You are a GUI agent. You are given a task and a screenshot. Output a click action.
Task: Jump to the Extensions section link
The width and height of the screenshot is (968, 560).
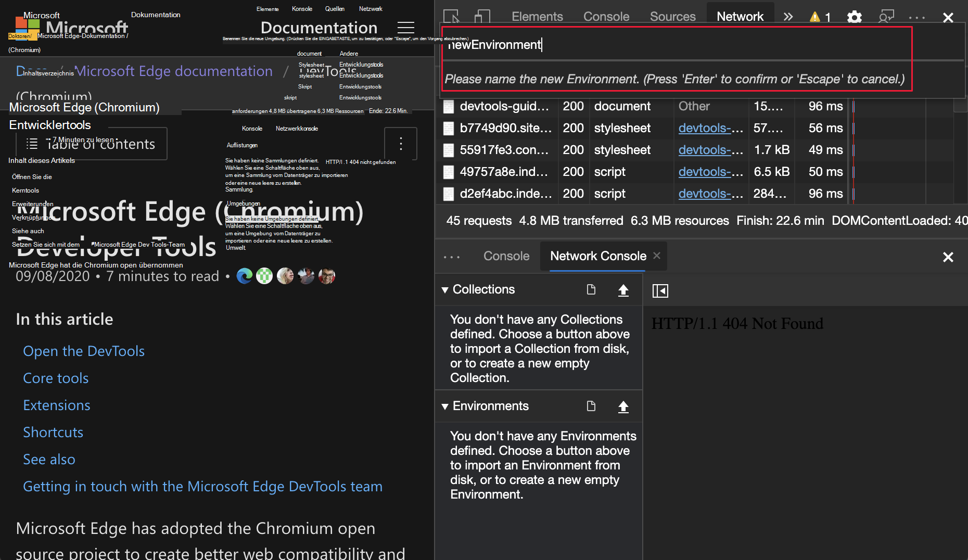tap(57, 405)
